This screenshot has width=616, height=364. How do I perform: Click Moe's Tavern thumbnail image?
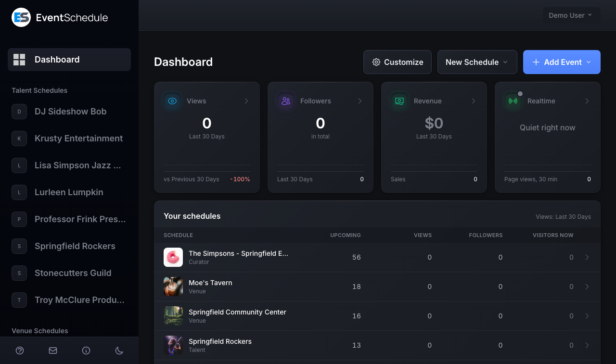click(x=173, y=287)
